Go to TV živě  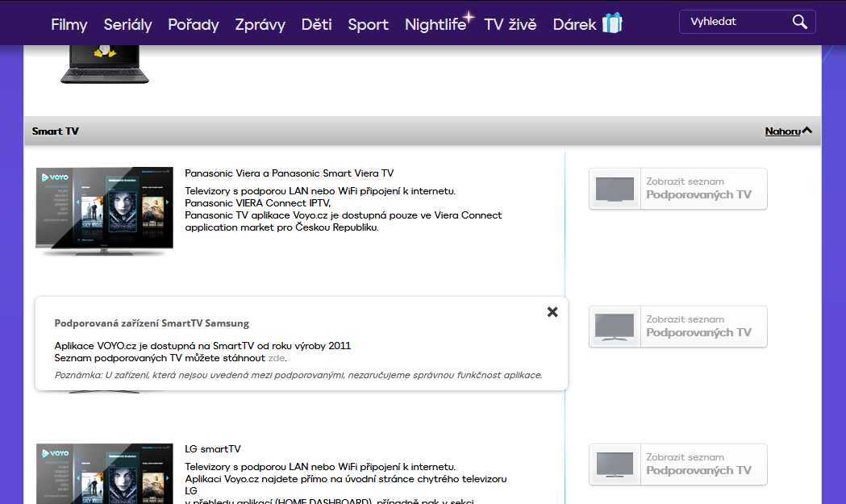[x=510, y=24]
